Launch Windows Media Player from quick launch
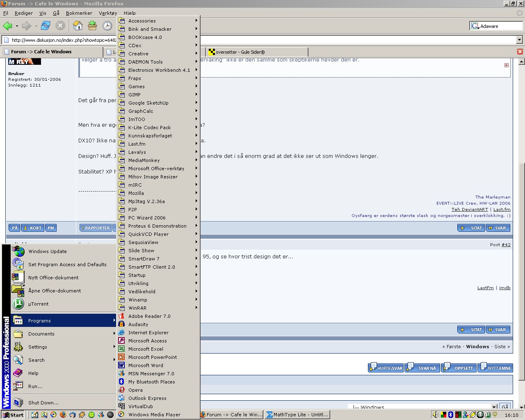This screenshot has height=420, width=525. pyautogui.click(x=53, y=415)
